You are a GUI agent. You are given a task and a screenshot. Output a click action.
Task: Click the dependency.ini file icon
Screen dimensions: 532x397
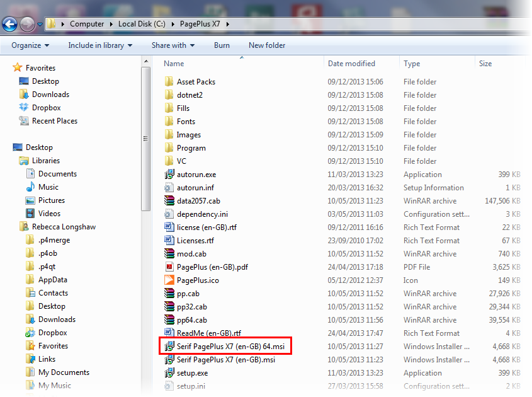pos(169,214)
